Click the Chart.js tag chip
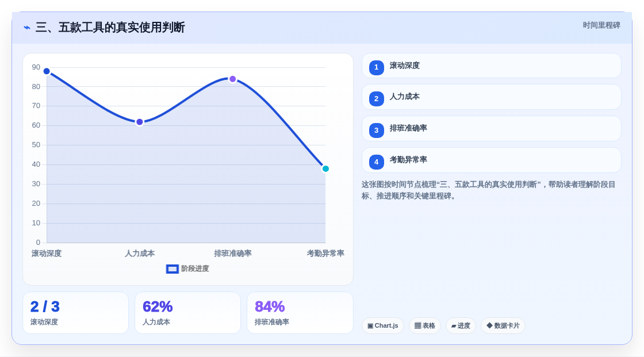This screenshot has width=644, height=357. (383, 326)
